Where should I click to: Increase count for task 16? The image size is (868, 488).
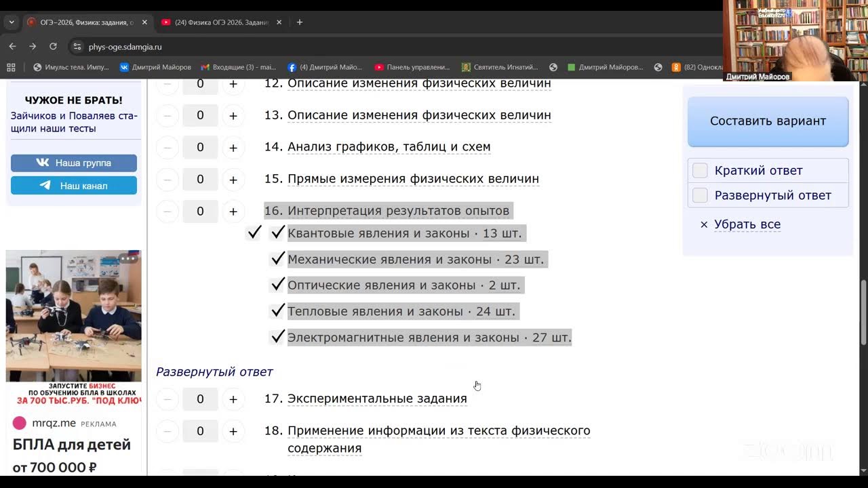(233, 211)
